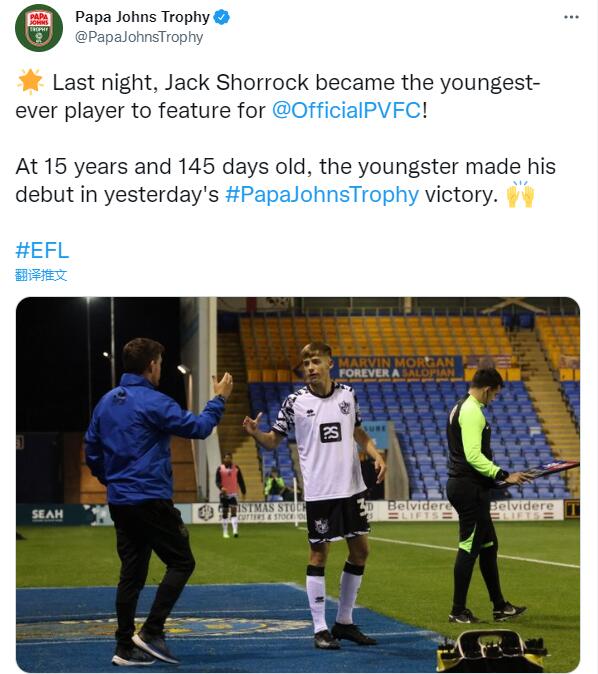Image resolution: width=598 pixels, height=674 pixels.
Task: Click the star emoji before the tweet text
Action: (30, 81)
